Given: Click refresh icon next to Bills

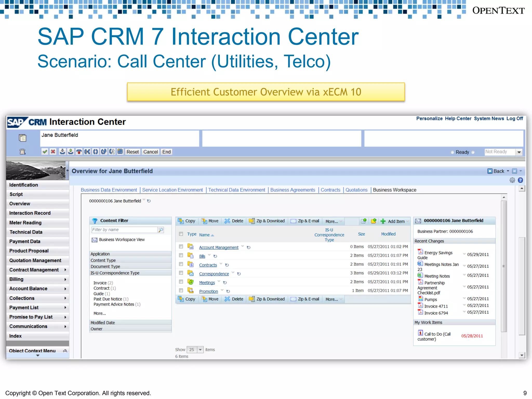Looking at the screenshot, I should pos(215,256).
